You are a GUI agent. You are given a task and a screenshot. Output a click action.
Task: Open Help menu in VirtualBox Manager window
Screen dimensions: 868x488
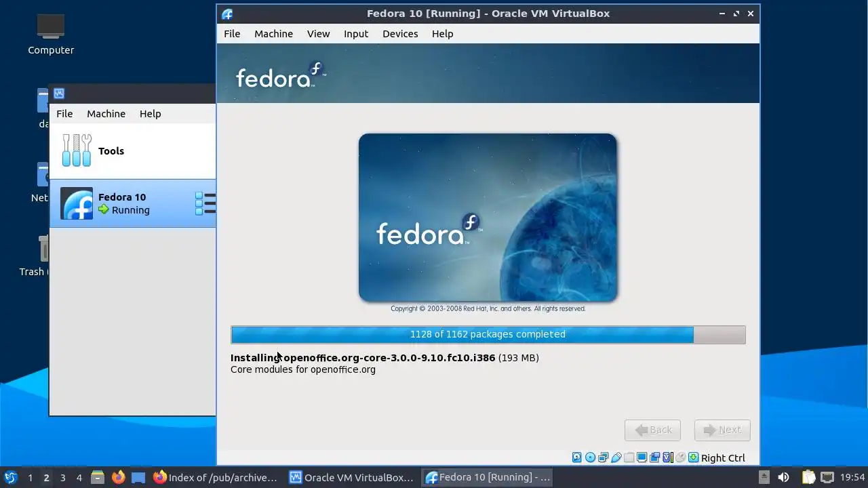coord(150,114)
